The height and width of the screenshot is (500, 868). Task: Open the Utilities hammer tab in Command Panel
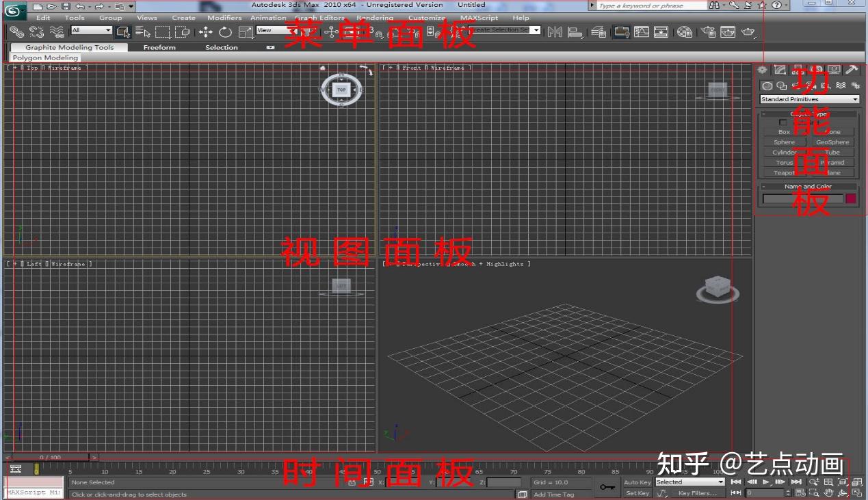(852, 70)
